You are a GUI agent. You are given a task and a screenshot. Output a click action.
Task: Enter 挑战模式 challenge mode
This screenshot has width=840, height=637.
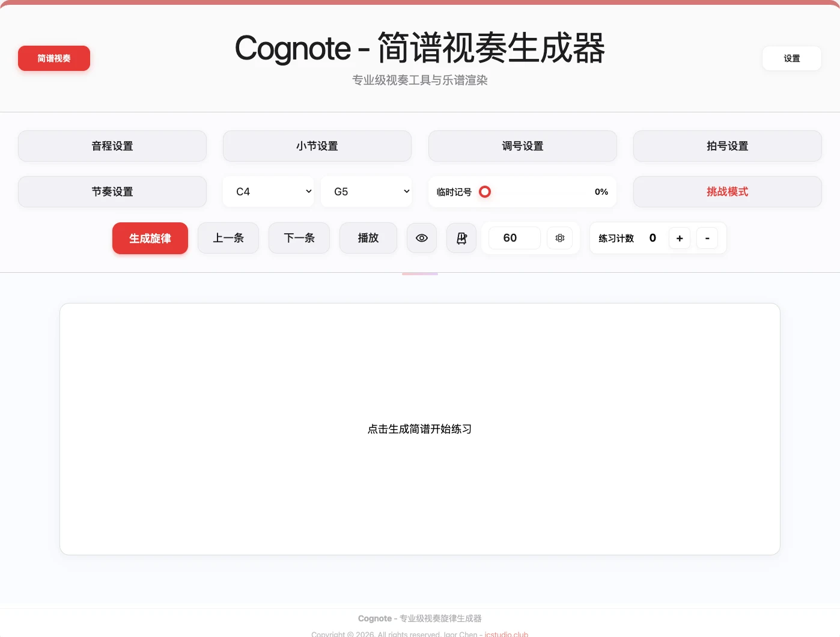coord(728,192)
